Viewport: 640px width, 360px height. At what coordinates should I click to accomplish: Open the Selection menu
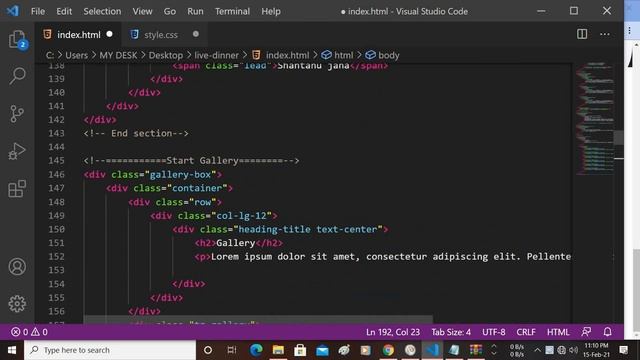pyautogui.click(x=102, y=11)
